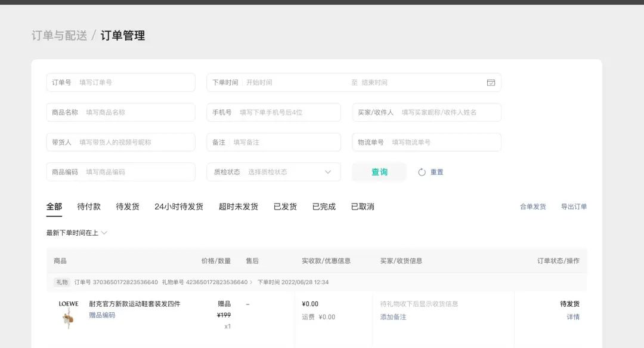Viewport: 644px width, 348px height.
Task: Click the calendar icon in 下单时间 field
Action: click(490, 82)
